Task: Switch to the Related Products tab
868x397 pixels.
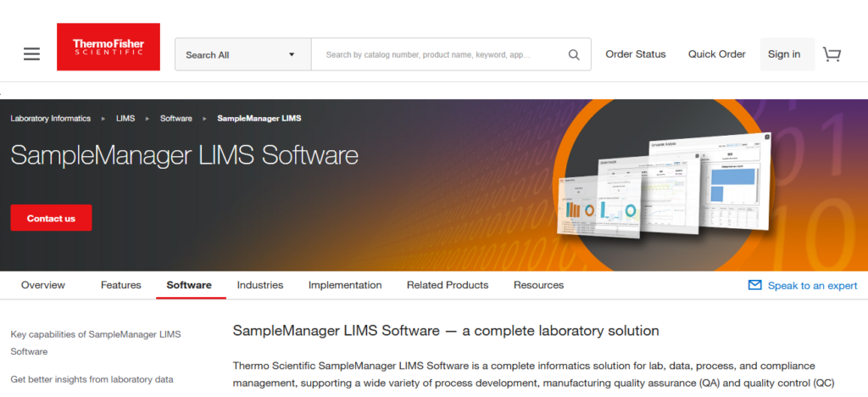Action: (x=448, y=285)
